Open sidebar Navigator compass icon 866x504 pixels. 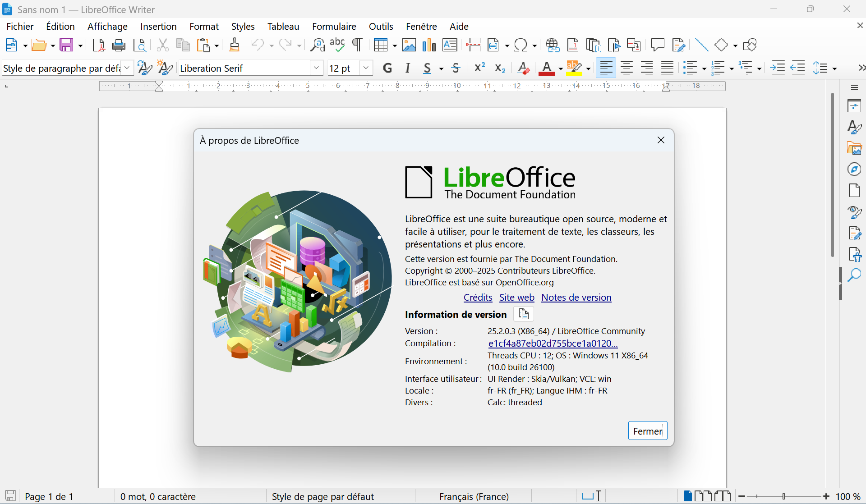pos(854,170)
